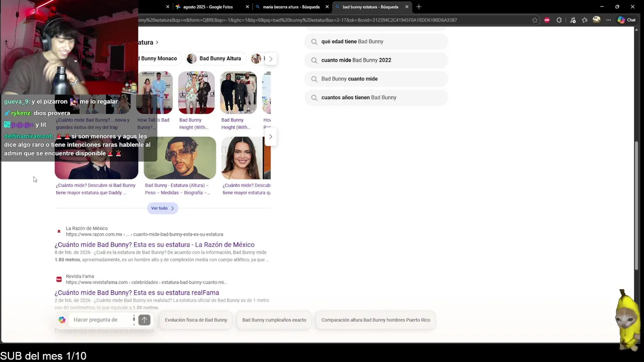
Task: Open the Copilot Chat button
Action: (x=627, y=20)
